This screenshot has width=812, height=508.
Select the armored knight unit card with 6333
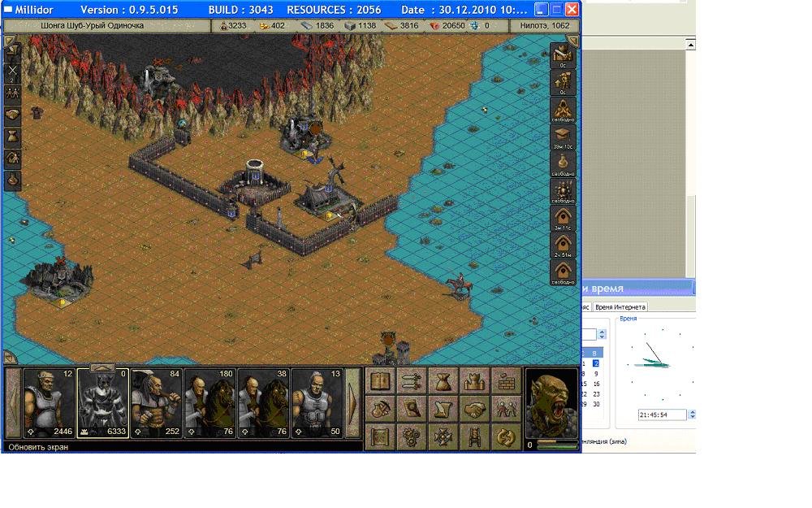[102, 403]
